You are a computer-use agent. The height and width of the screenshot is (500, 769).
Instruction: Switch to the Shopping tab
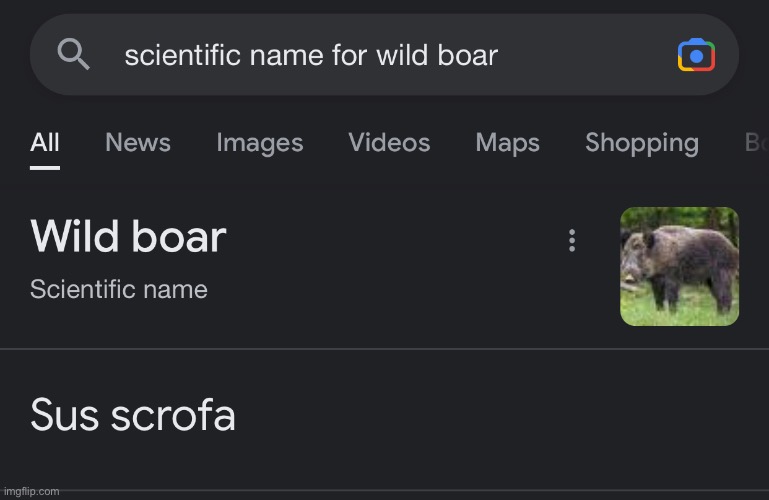coord(641,143)
